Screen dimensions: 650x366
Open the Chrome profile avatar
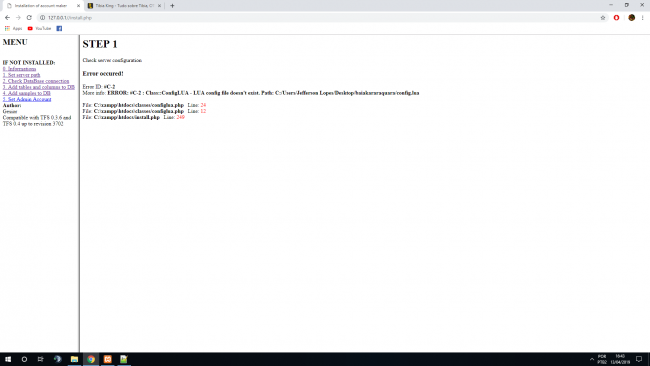click(631, 17)
